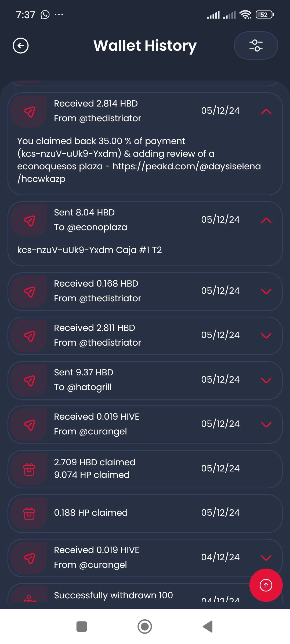This screenshot has height=644, width=290.
Task: Tap the back arrow icon
Action: click(x=21, y=46)
